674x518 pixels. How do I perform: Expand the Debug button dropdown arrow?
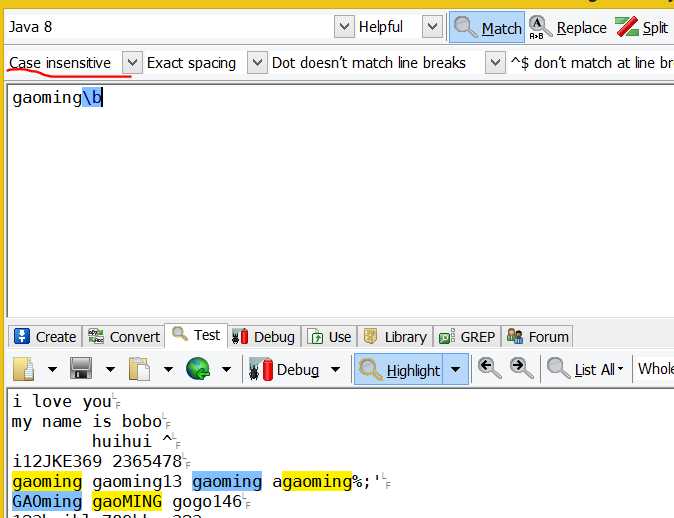pyautogui.click(x=335, y=369)
